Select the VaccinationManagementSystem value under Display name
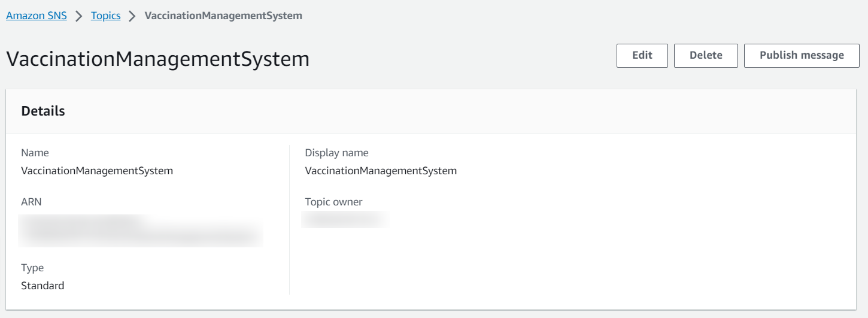 coord(381,171)
